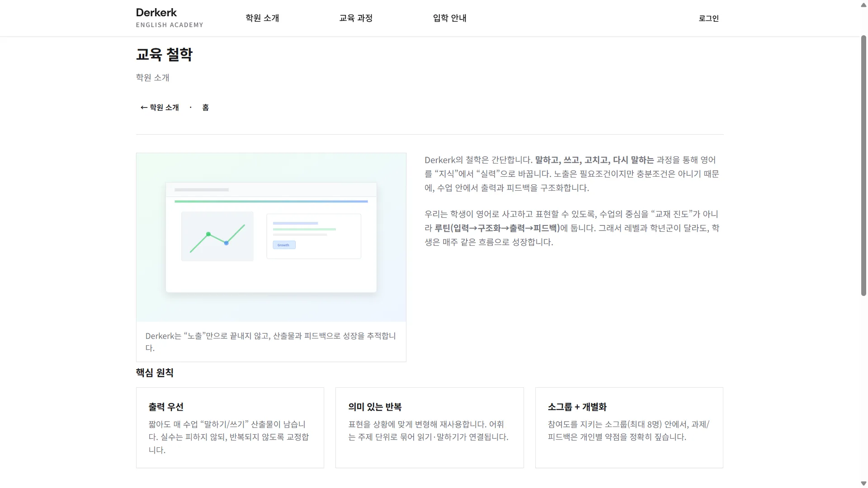This screenshot has width=868, height=488.
Task: Click the dot separator between breadcrumb links
Action: point(190,108)
